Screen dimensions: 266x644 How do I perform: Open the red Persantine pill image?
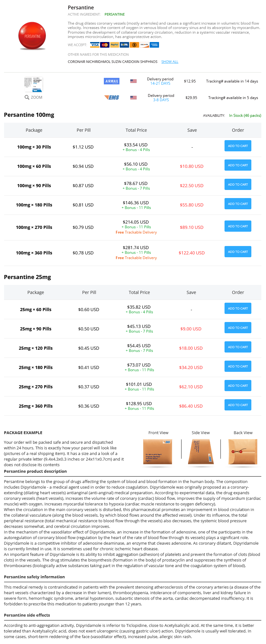tap(32, 36)
